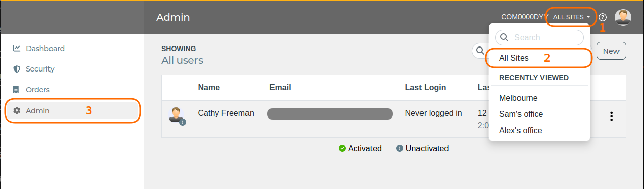
Task: Click the Admin gear icon
Action: (17, 110)
